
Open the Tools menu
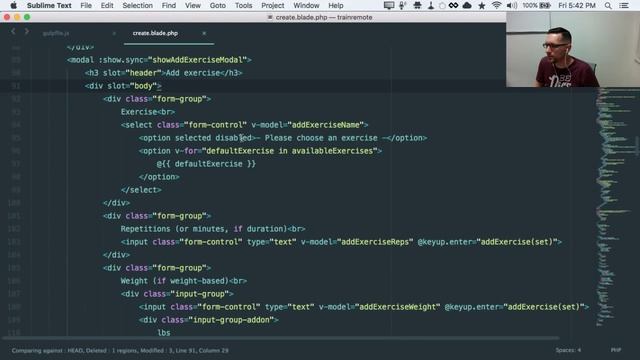tap(243, 5)
